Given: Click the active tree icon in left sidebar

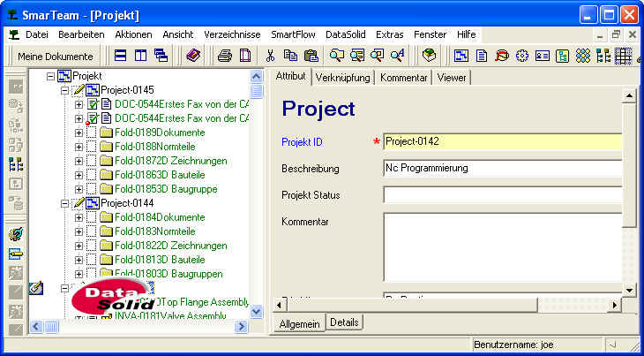Looking at the screenshot, I should click(x=16, y=164).
